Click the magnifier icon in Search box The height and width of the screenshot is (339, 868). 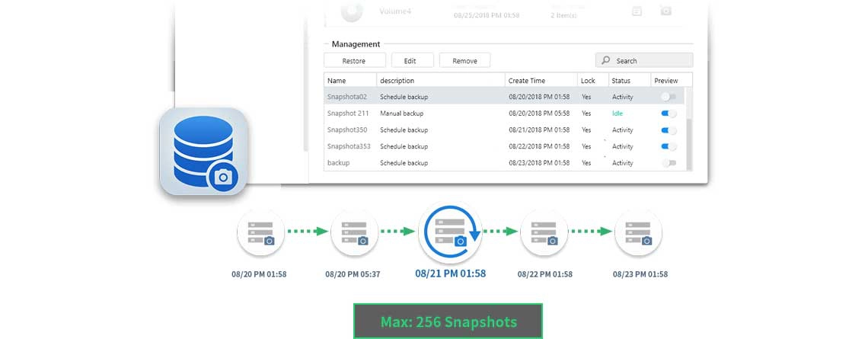[x=605, y=60]
